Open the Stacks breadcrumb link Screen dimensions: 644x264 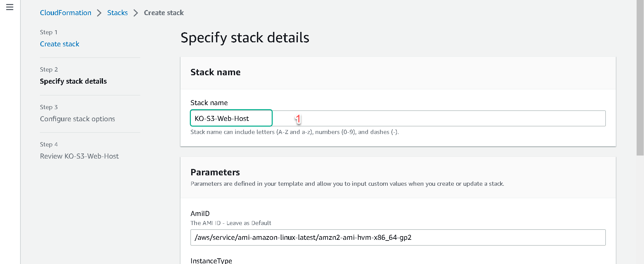[117, 13]
